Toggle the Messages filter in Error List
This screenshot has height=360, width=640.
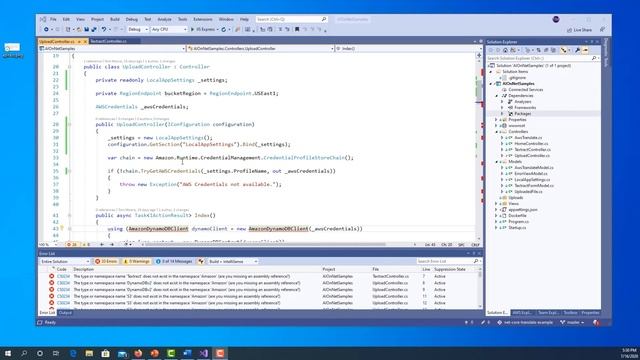(x=174, y=261)
